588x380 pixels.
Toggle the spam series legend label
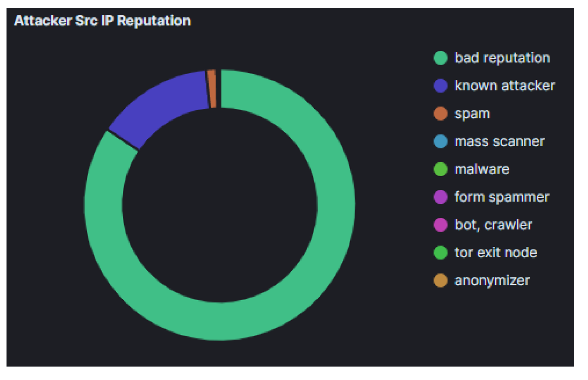click(472, 113)
